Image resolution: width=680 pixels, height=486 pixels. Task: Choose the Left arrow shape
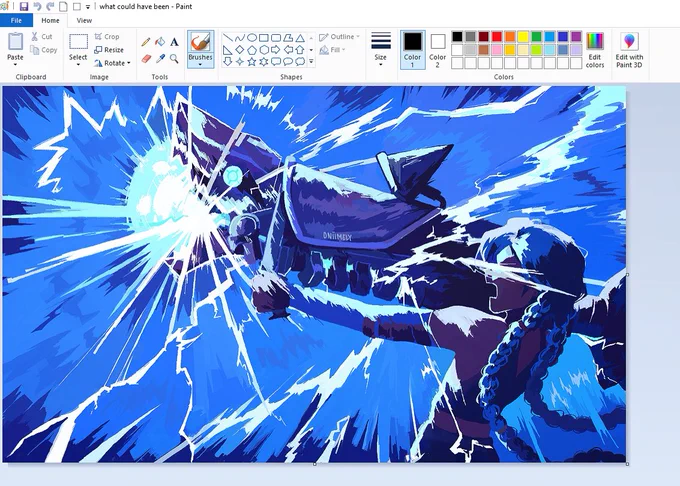pyautogui.click(x=288, y=50)
